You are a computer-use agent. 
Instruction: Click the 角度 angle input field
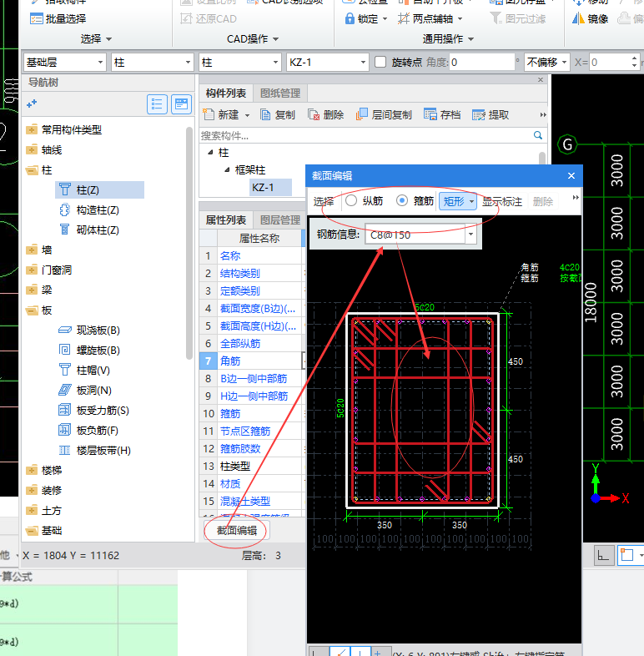click(481, 63)
